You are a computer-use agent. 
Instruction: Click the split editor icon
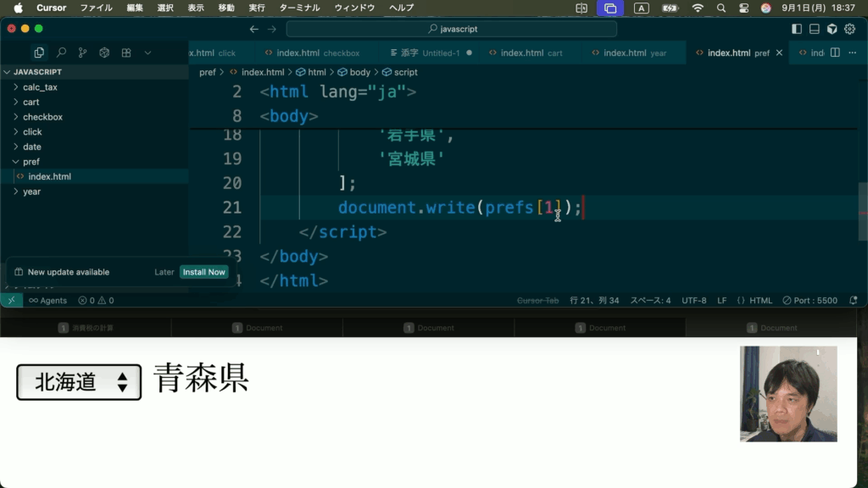tap(835, 53)
